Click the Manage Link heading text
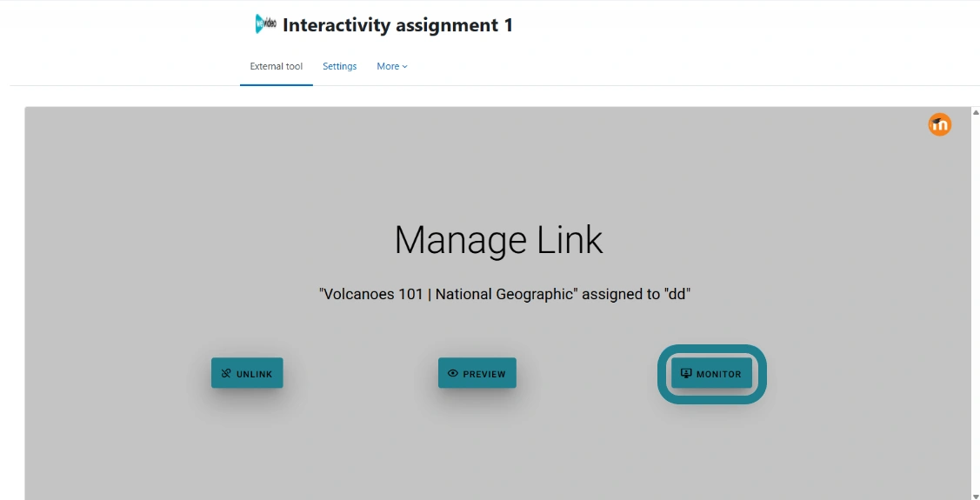This screenshot has width=980, height=500. click(499, 240)
